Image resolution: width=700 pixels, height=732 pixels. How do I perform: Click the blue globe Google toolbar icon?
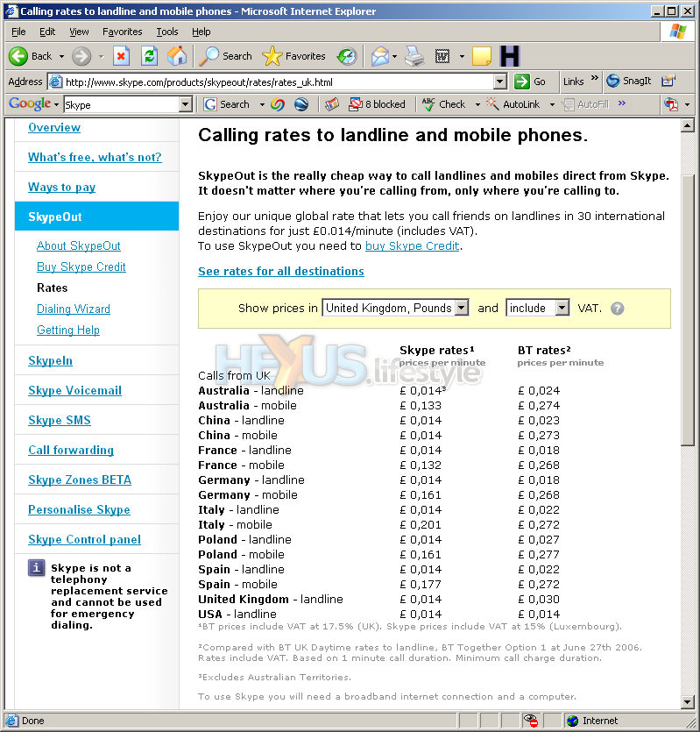coord(301,104)
